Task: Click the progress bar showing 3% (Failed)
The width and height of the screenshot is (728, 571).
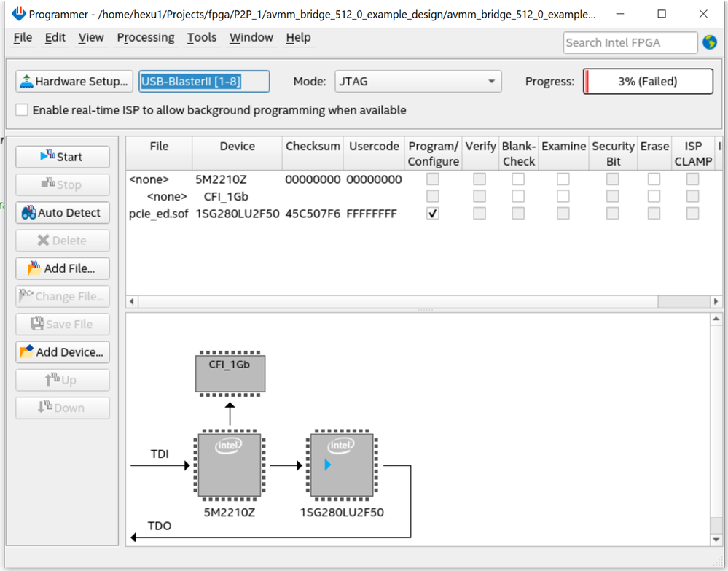Action: pos(648,81)
